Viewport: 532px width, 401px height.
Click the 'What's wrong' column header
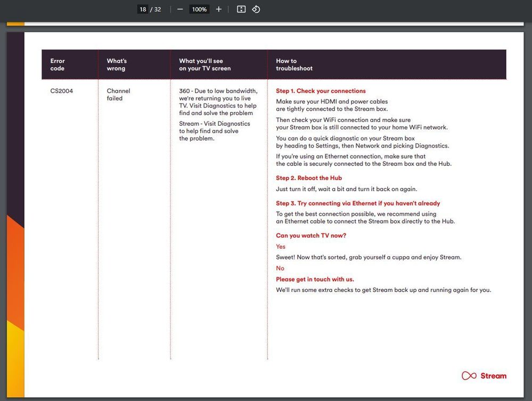click(x=117, y=64)
